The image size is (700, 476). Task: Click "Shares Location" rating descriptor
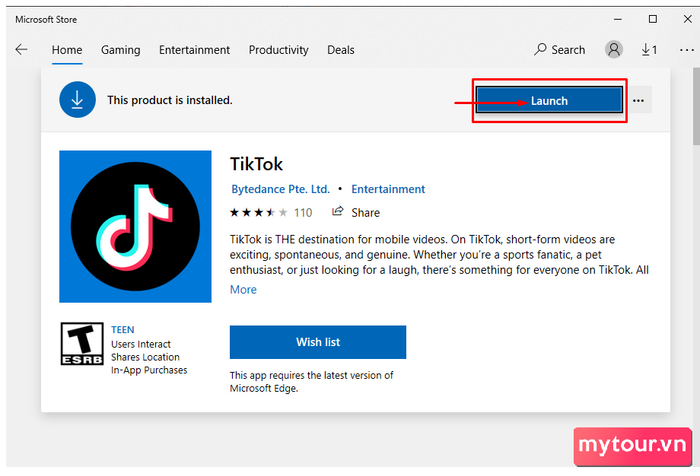point(145,357)
